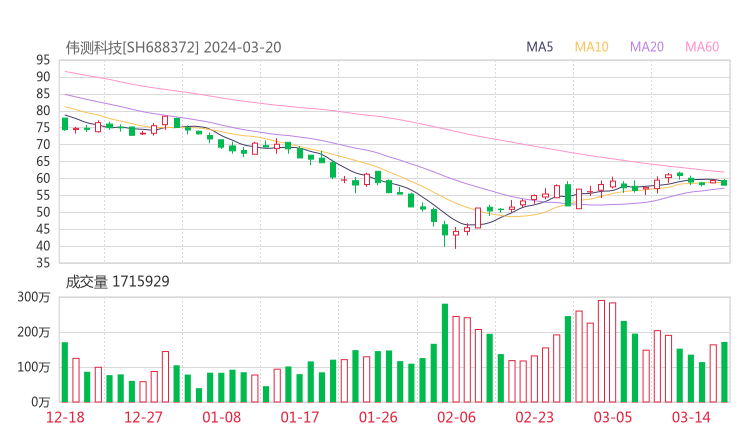Click the 12-18 date label
This screenshot has height=440, width=740.
tap(65, 417)
